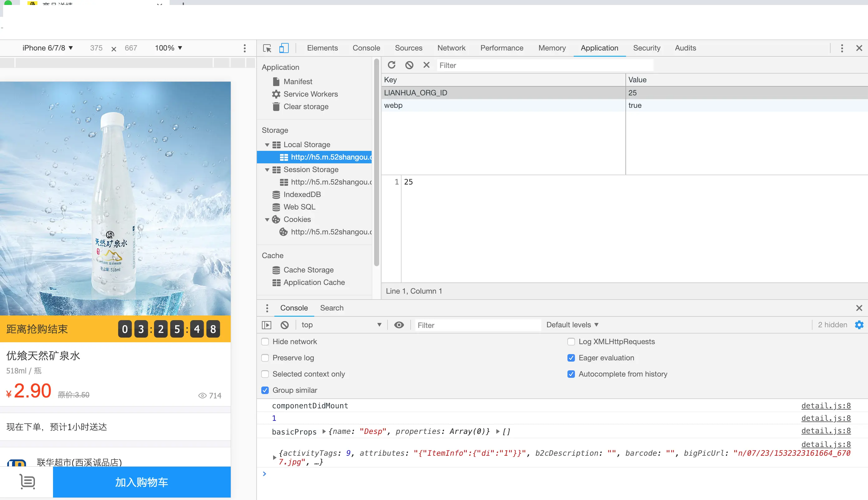Image resolution: width=868 pixels, height=500 pixels.
Task: Click the live expression eye icon
Action: click(x=398, y=325)
